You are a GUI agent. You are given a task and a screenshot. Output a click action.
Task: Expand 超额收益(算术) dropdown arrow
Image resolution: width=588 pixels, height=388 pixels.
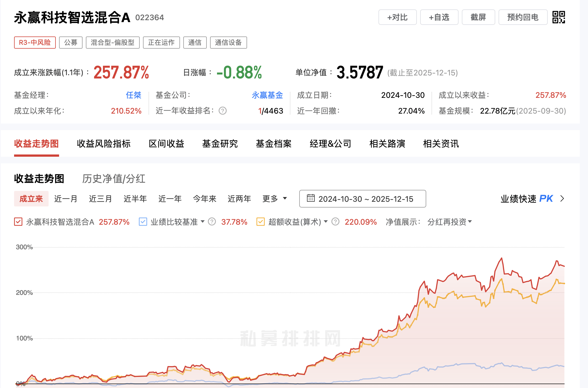coord(326,221)
